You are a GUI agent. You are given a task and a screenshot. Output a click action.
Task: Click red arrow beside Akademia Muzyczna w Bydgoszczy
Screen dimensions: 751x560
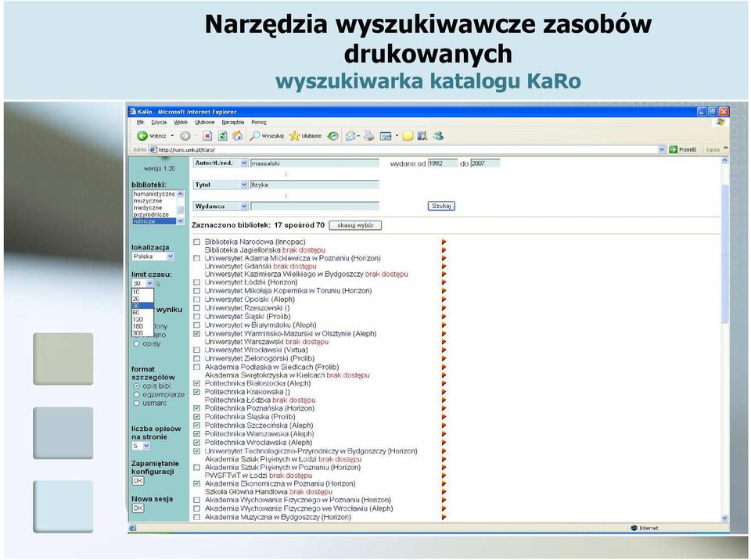[444, 517]
